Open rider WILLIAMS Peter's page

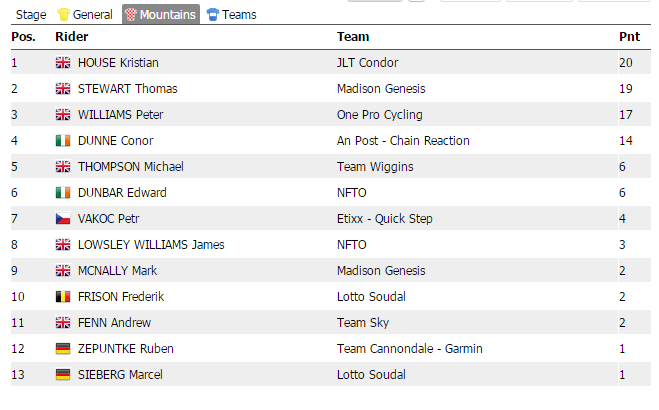(120, 115)
